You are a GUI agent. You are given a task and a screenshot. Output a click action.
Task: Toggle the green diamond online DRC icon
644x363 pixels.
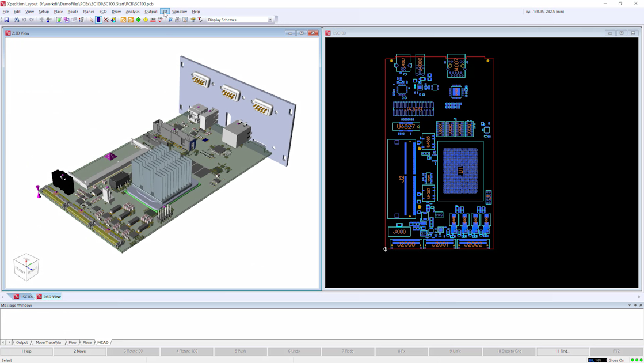click(x=138, y=20)
